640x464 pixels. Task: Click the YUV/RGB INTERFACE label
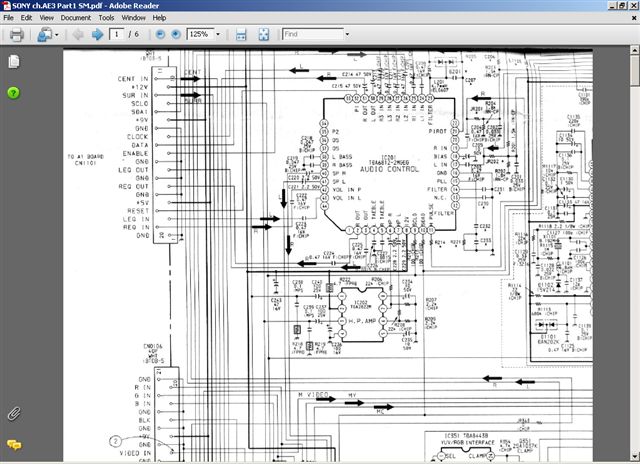(467, 443)
